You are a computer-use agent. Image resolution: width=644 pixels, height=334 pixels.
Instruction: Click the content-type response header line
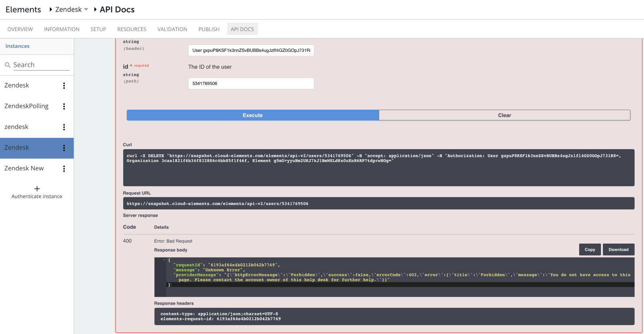pos(219,314)
